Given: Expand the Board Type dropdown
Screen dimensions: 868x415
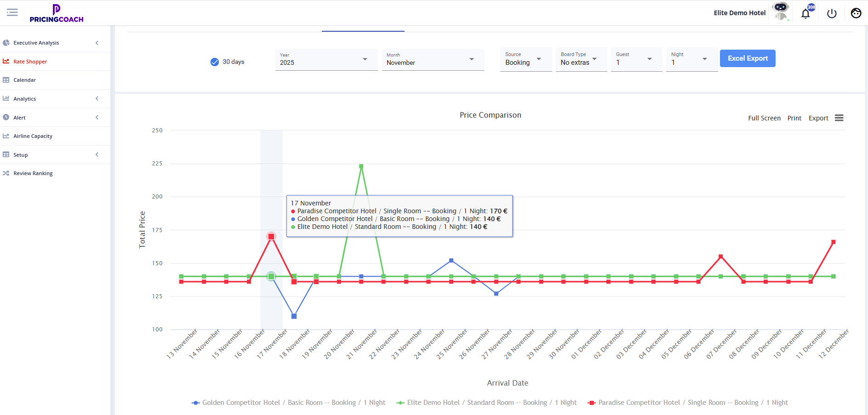Looking at the screenshot, I should pos(581,59).
